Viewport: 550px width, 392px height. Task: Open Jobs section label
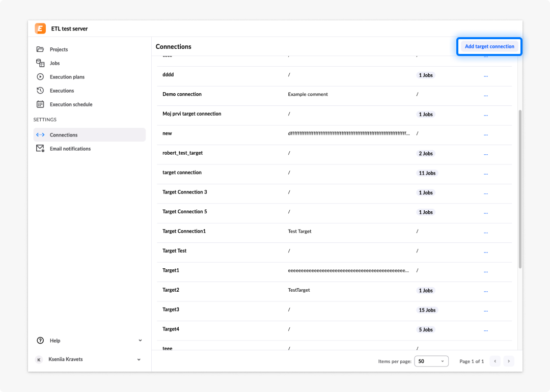coord(54,63)
